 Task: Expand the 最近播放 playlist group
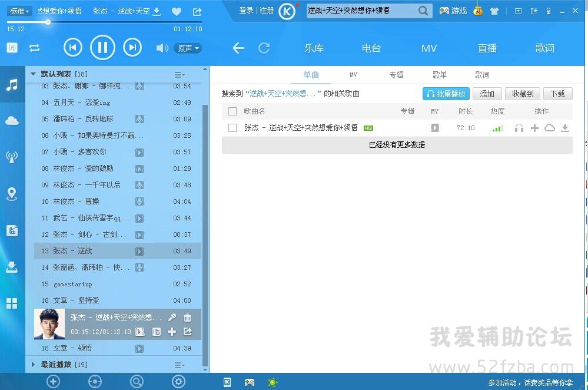pos(33,364)
